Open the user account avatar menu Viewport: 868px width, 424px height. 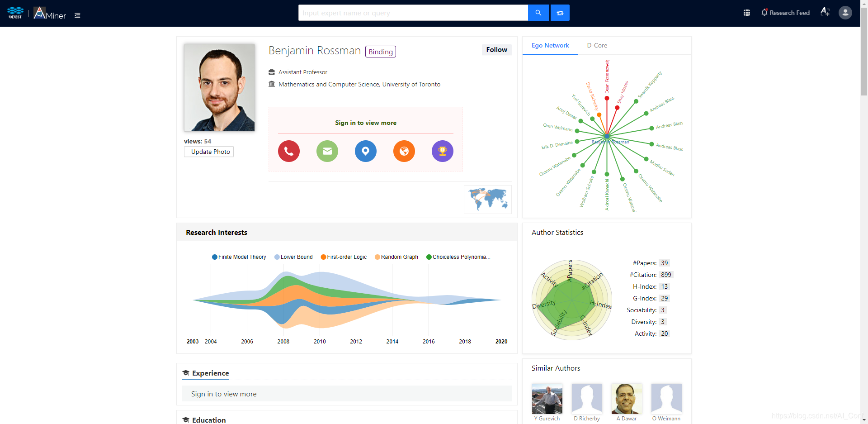(845, 13)
